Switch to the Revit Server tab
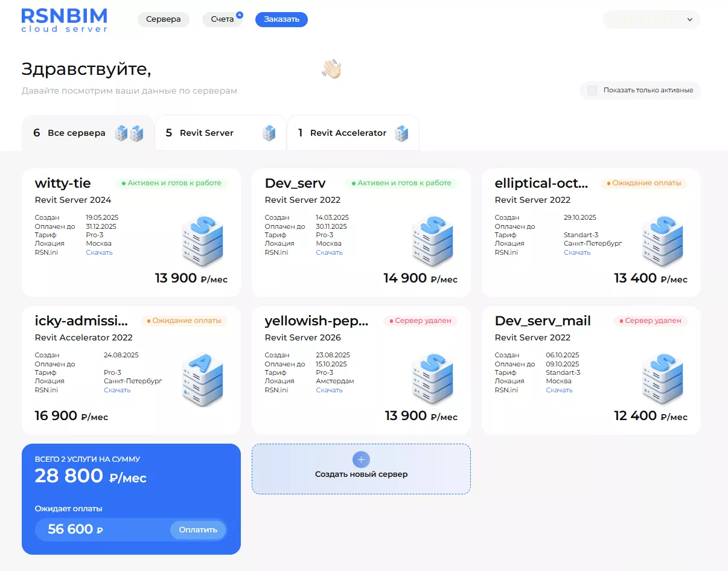This screenshot has height=571, width=728. pos(220,132)
